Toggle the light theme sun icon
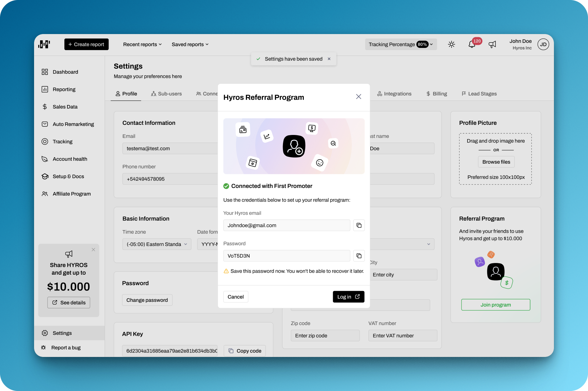Image resolution: width=588 pixels, height=391 pixels. 451,44
